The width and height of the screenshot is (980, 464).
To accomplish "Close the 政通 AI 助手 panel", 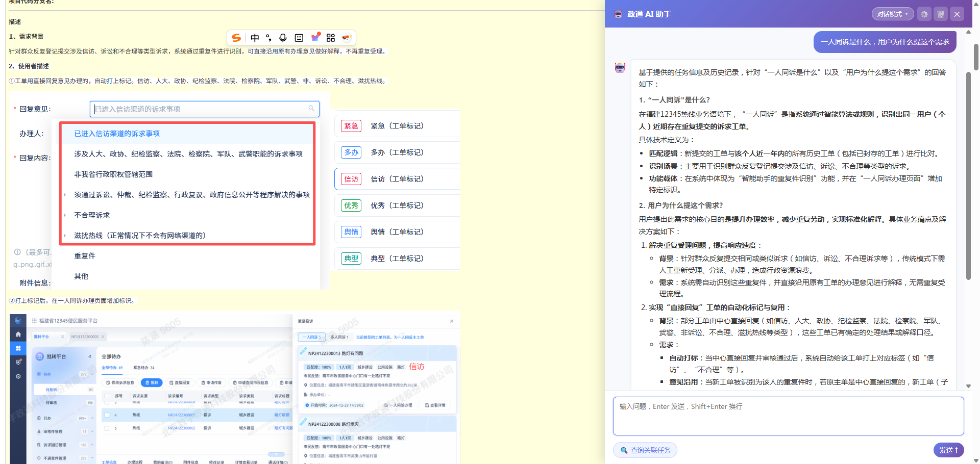I will pos(957,14).
